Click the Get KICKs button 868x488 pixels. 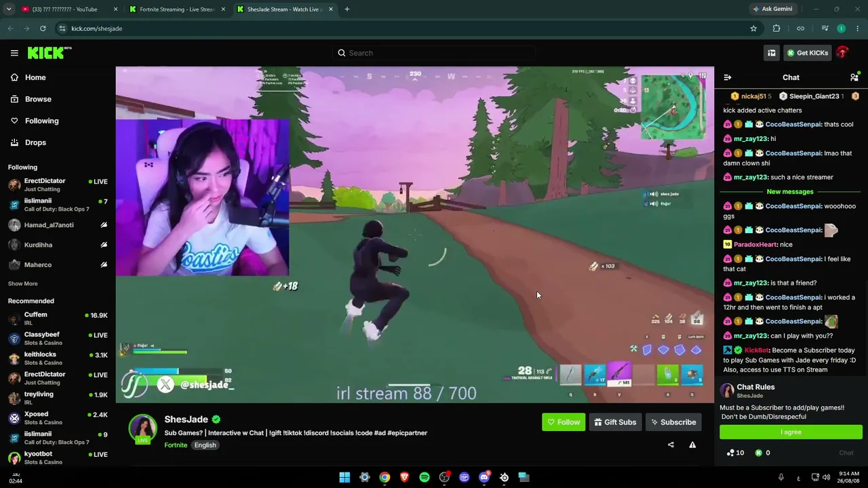pos(807,53)
